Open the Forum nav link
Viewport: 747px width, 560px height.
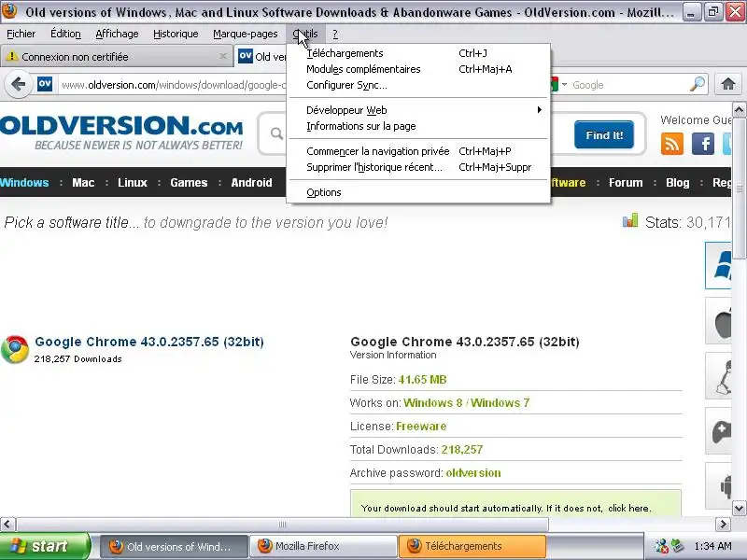[x=626, y=182]
